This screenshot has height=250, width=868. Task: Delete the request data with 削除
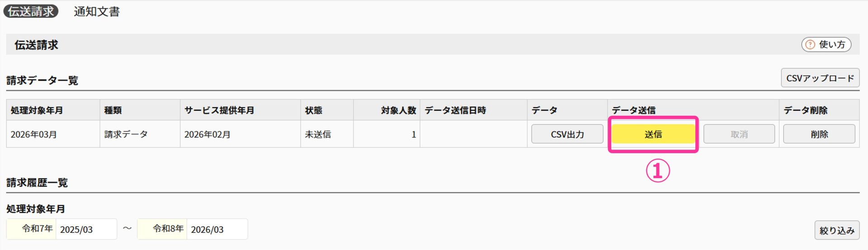(x=819, y=134)
